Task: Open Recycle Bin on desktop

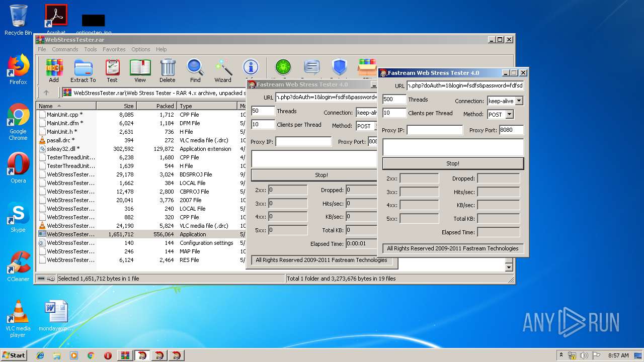Action: pyautogui.click(x=18, y=20)
